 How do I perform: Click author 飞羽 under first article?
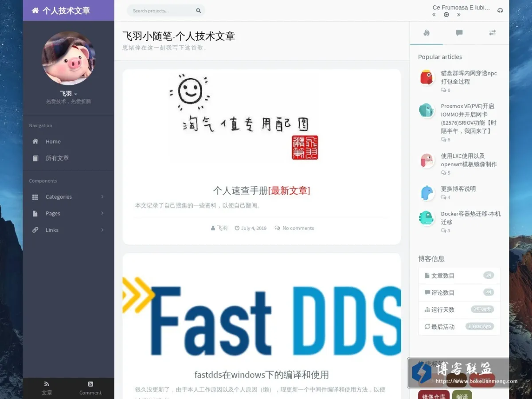tap(219, 228)
